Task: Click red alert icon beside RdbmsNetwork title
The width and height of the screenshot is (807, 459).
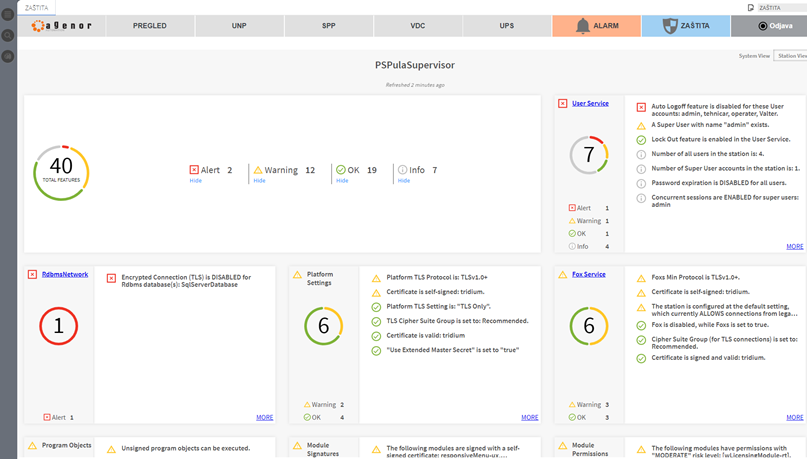Action: pos(32,274)
